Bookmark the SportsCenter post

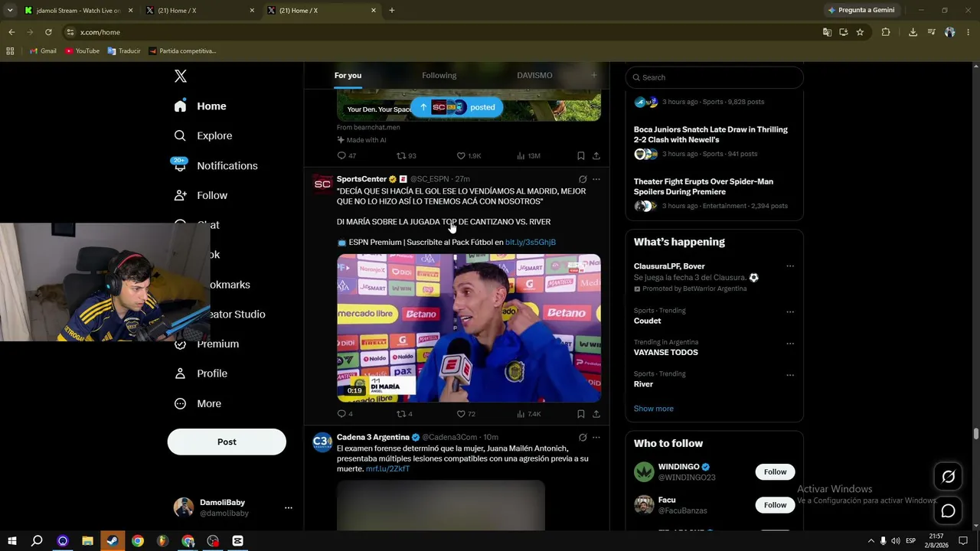point(581,414)
